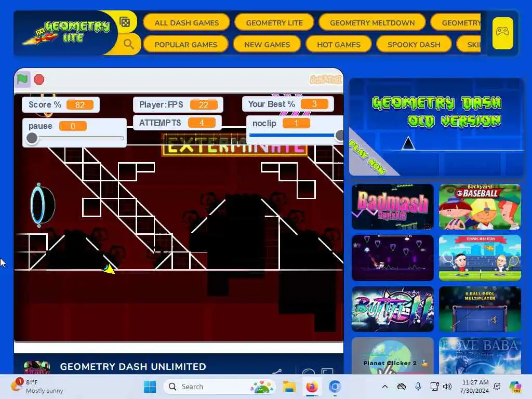
Task: Open the All Dash Games category
Action: [x=187, y=23]
